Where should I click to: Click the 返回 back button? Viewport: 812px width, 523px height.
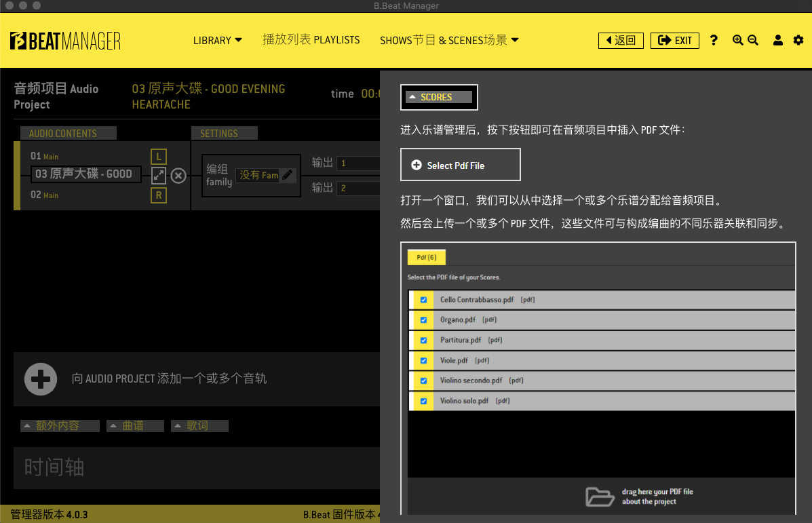click(621, 41)
